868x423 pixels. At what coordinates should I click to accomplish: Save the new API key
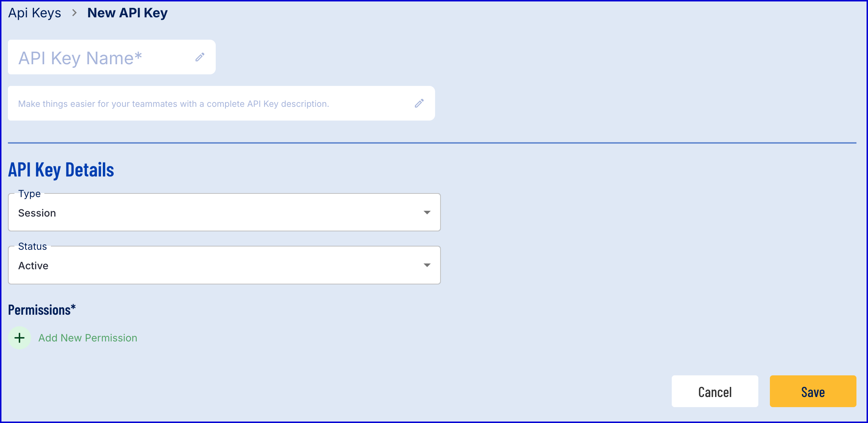813,391
